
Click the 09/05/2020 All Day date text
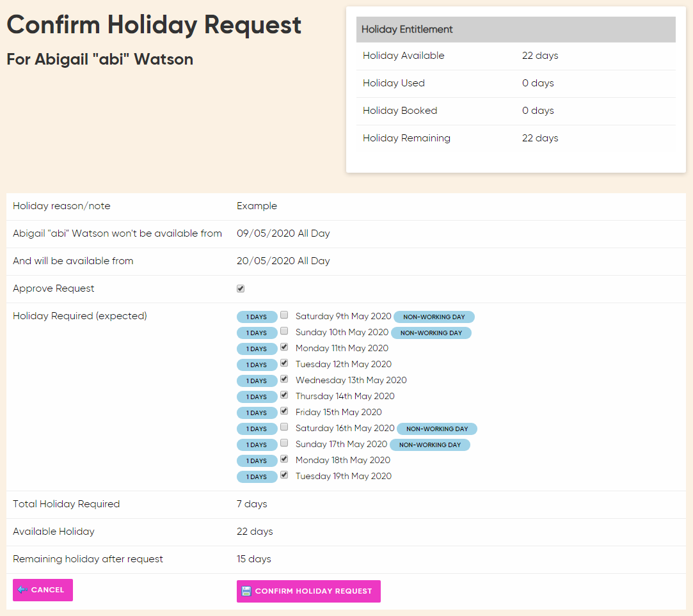tap(283, 233)
